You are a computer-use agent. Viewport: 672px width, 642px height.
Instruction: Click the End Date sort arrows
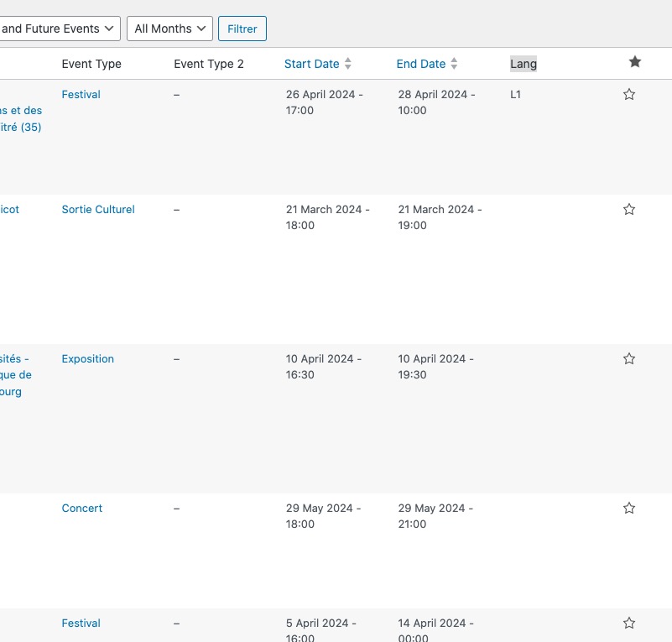point(454,64)
